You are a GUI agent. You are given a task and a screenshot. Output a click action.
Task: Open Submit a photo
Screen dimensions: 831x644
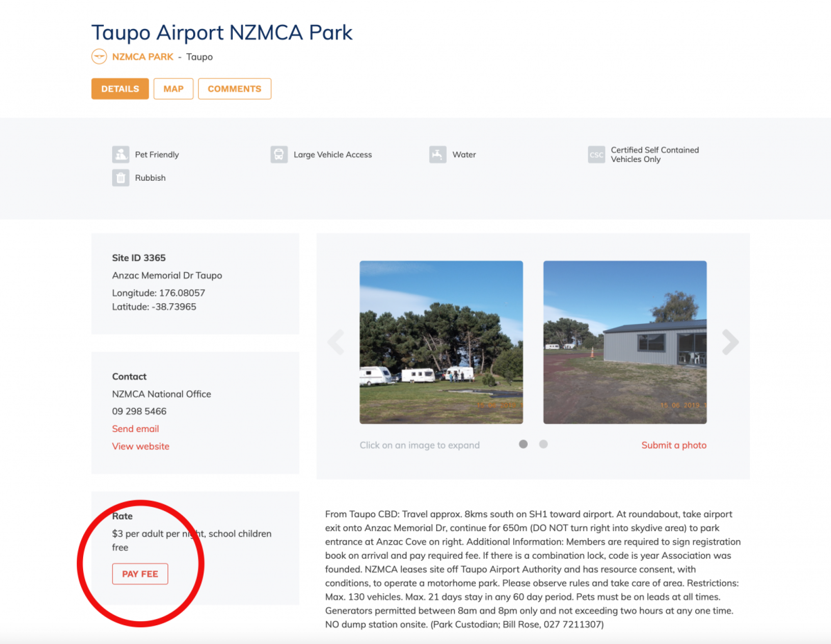coord(673,445)
